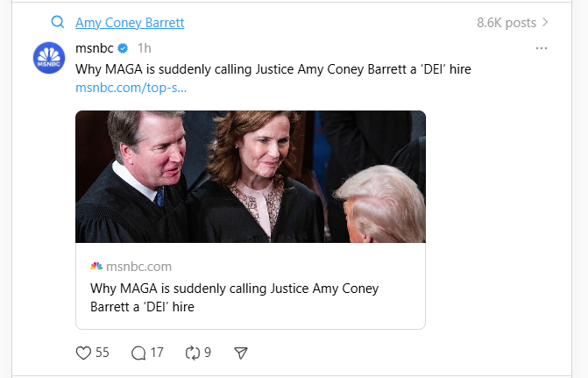The height and width of the screenshot is (378, 588).
Task: Open the three-dot more options menu
Action: pyautogui.click(x=542, y=48)
